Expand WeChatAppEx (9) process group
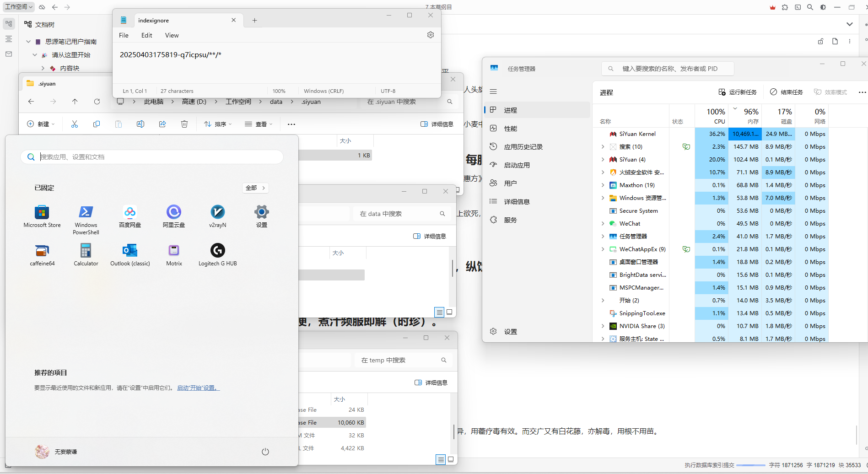 (603, 249)
